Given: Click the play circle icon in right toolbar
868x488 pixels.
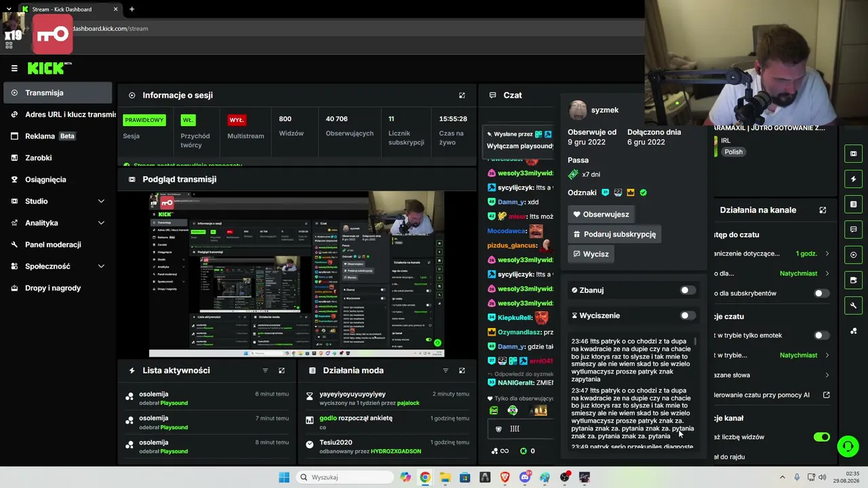Looking at the screenshot, I should [853, 255].
